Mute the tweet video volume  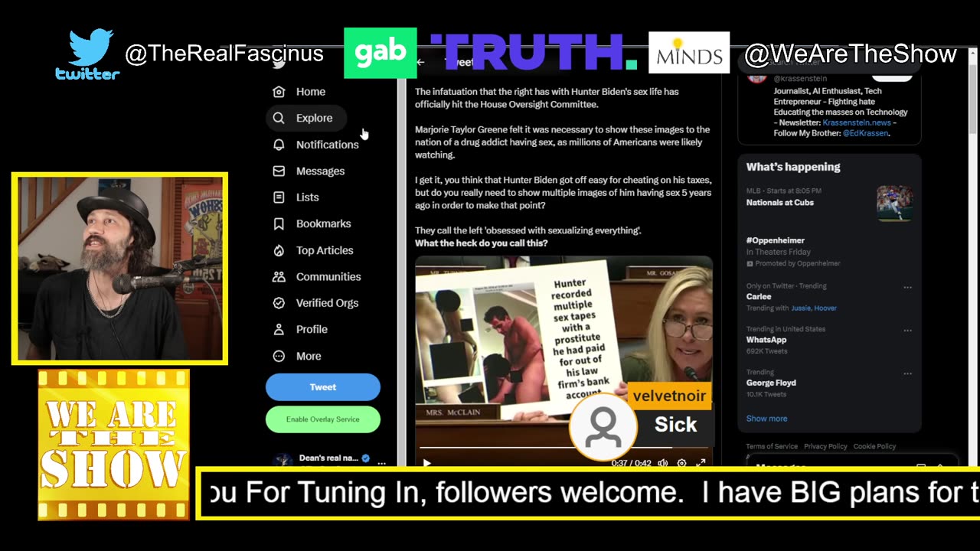tap(662, 463)
